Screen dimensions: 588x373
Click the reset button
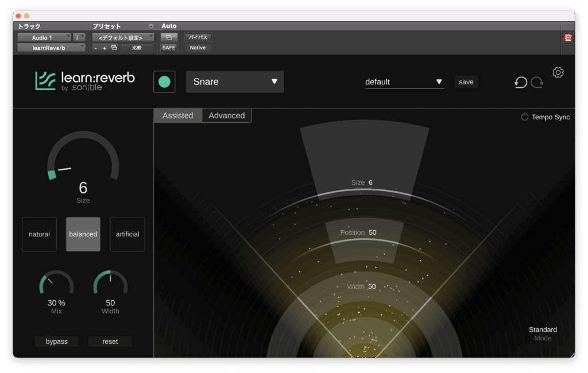(110, 341)
